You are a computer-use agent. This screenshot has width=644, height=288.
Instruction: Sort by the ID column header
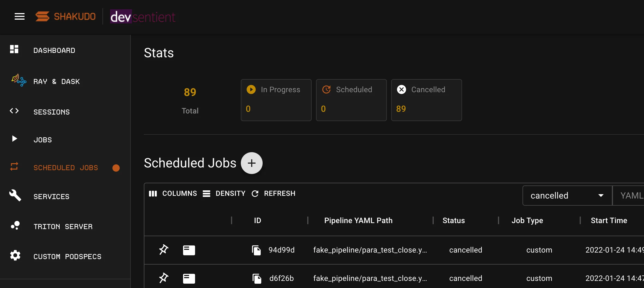click(x=257, y=220)
